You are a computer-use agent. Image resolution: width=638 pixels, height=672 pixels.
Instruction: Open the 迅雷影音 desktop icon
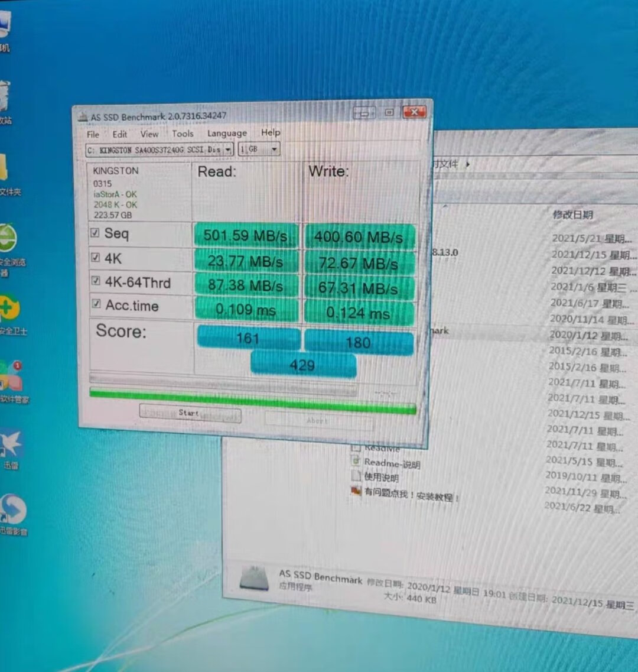[13, 510]
